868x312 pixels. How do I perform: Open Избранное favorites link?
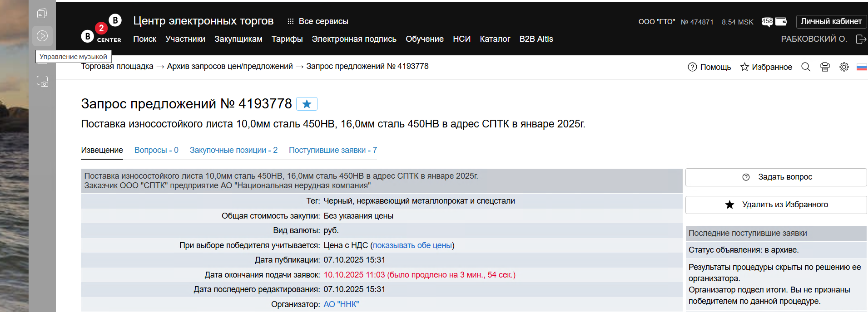tap(766, 67)
